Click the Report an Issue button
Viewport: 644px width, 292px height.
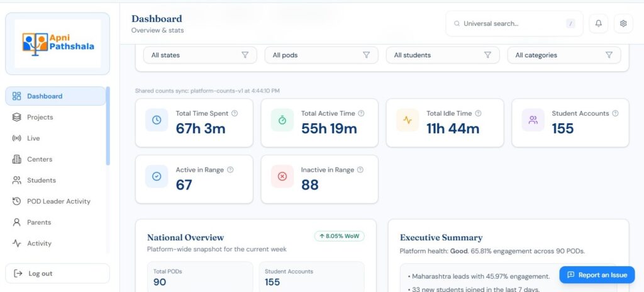(x=597, y=275)
